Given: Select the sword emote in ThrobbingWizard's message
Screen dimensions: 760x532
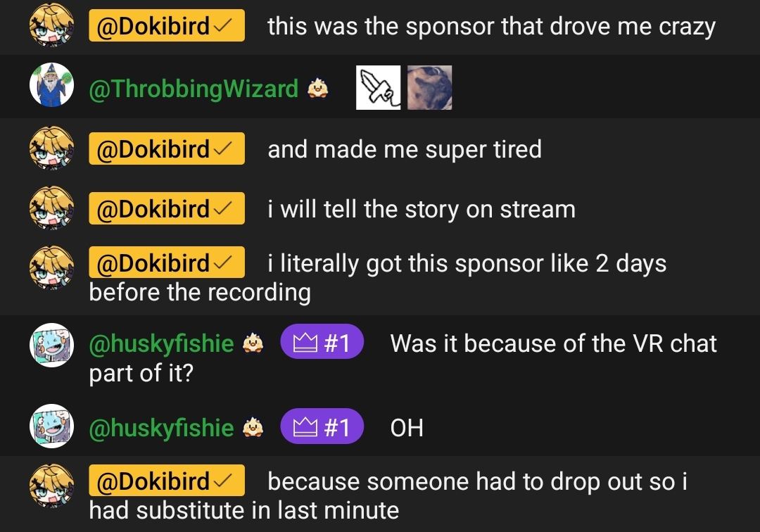Looking at the screenshot, I should click(378, 88).
